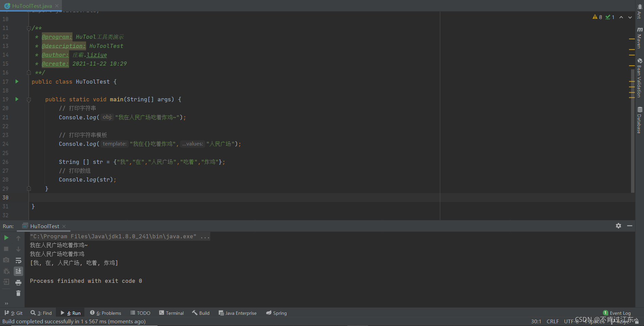
Task: Click the java.exe command line in console
Action: 120,236
